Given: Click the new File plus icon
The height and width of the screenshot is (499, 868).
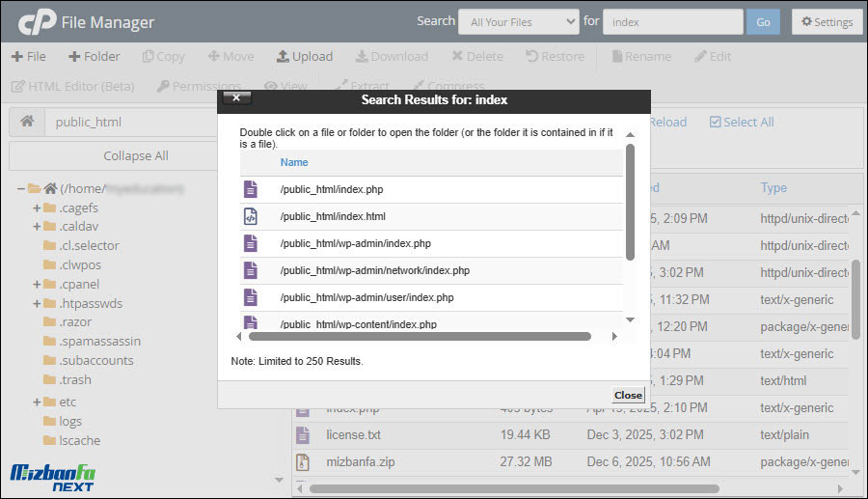Looking at the screenshot, I should [16, 56].
